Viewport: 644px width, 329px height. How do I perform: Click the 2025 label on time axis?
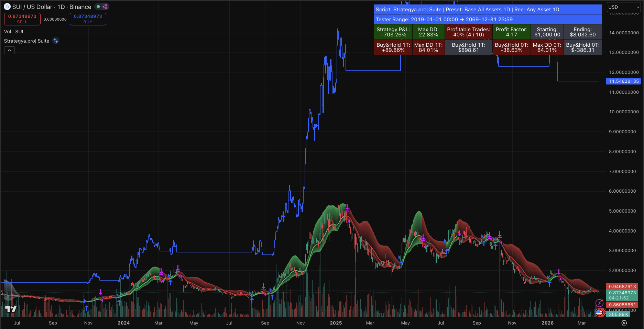(x=336, y=323)
